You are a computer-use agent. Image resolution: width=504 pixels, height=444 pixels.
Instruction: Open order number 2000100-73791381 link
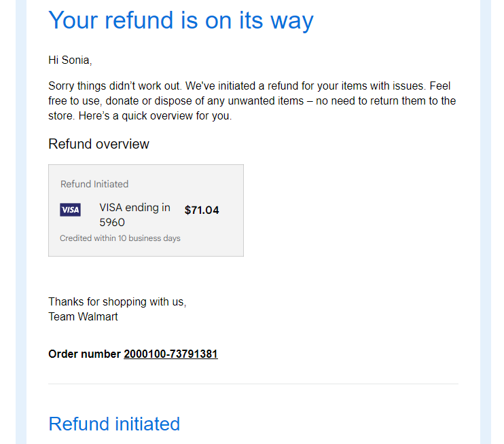coord(170,354)
